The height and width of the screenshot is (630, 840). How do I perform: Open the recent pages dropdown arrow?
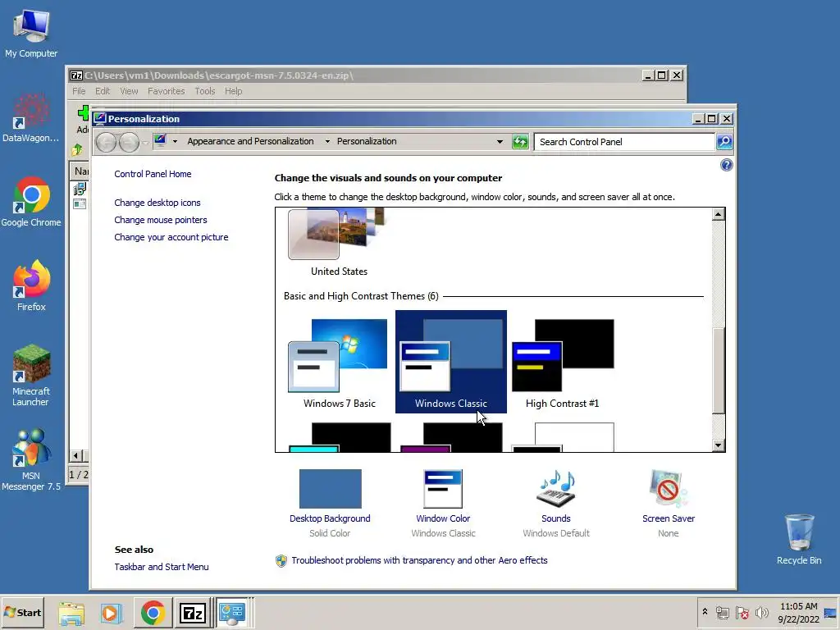(x=145, y=143)
